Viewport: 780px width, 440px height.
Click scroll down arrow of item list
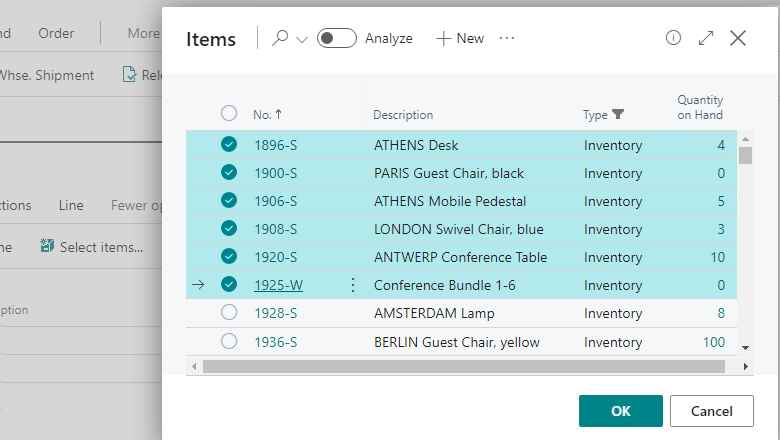[x=745, y=348]
